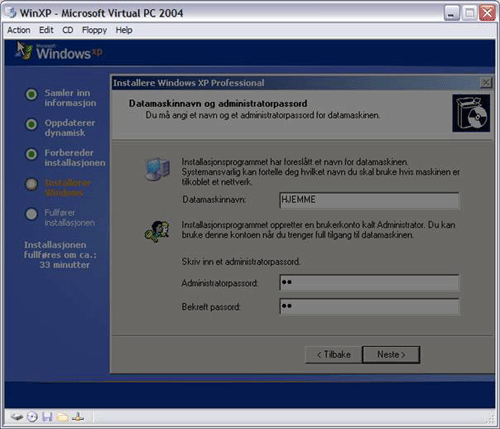Close the Virtual PC window
The image size is (500, 429).
pos(487,13)
